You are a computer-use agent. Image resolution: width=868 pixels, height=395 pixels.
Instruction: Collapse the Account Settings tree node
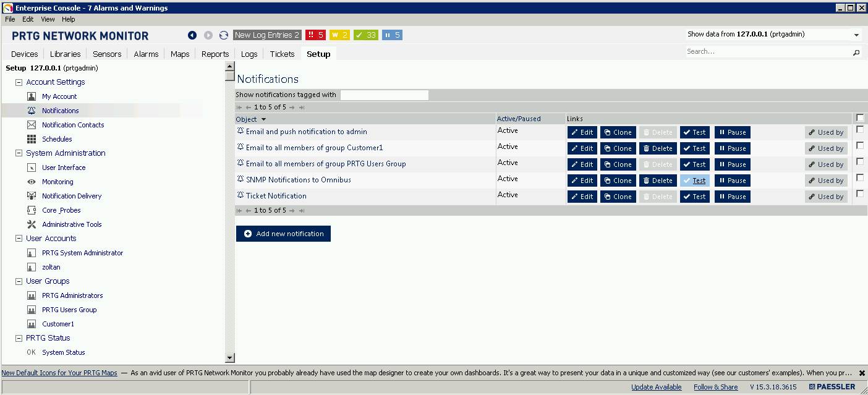tap(19, 82)
